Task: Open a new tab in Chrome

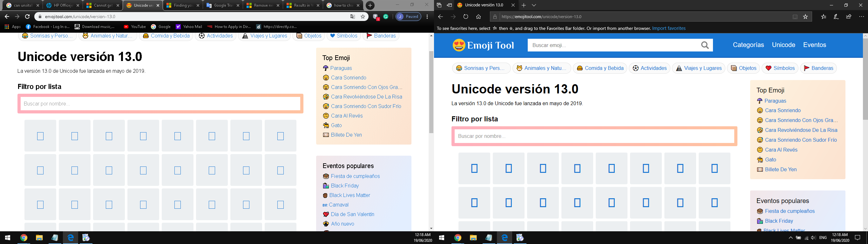Action: pyautogui.click(x=370, y=5)
